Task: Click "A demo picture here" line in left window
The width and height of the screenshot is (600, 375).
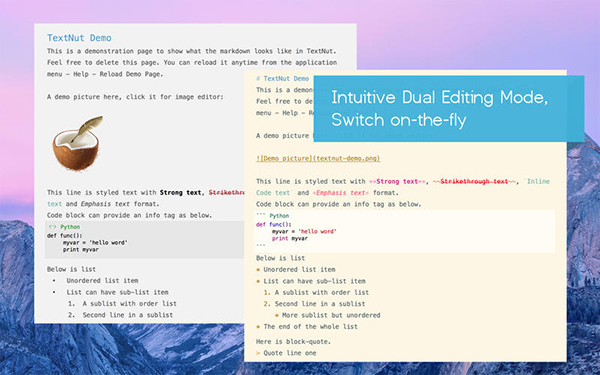Action: (x=135, y=97)
